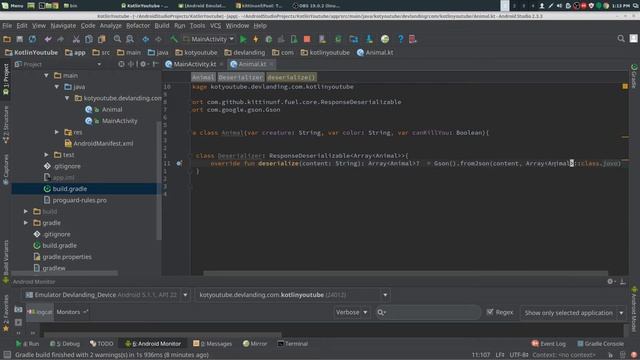
Task: Click the Synchronize toolbar icon
Action: pos(32,39)
